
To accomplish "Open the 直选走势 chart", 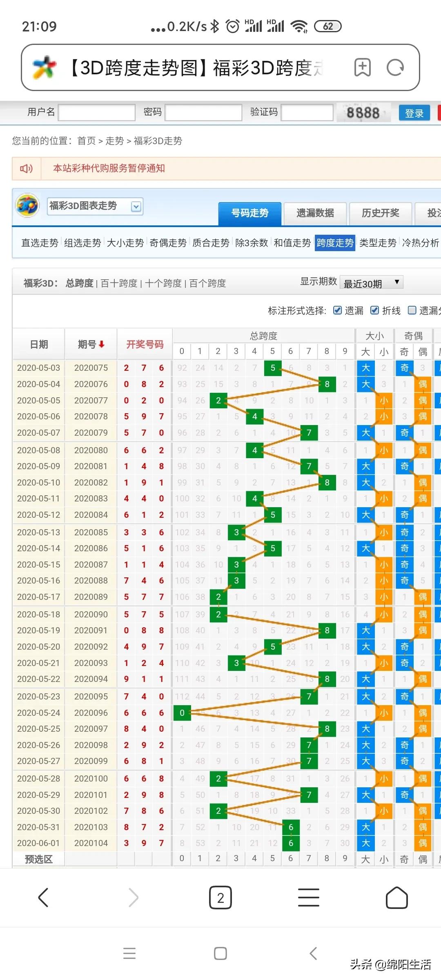I will click(x=40, y=243).
